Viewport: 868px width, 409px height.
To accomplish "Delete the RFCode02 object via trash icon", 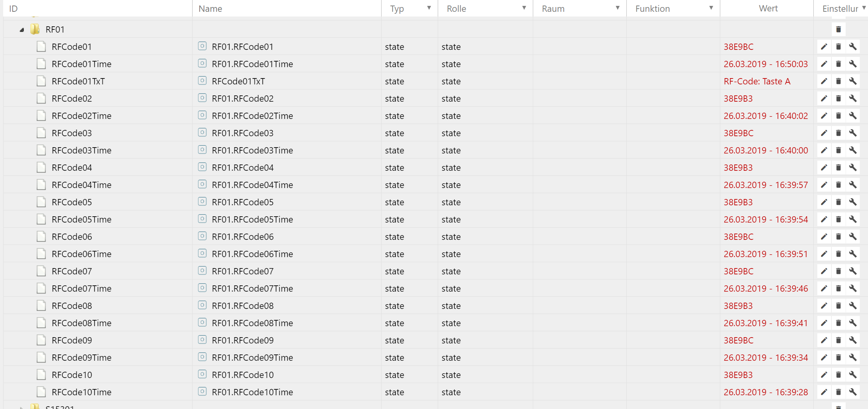I will pos(838,99).
